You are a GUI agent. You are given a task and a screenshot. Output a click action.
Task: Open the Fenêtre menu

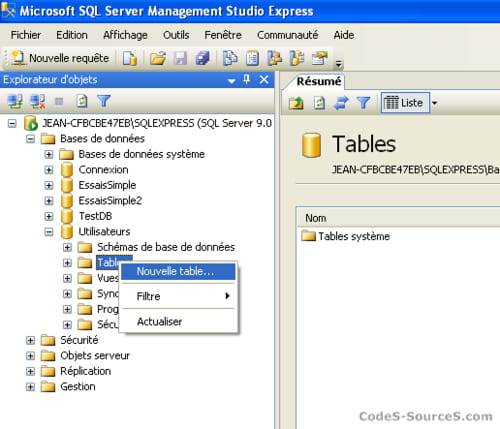coord(223,35)
